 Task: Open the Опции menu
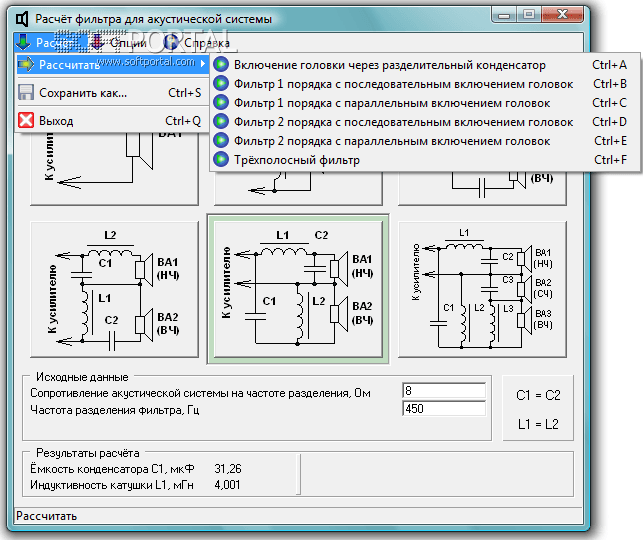click(x=119, y=43)
